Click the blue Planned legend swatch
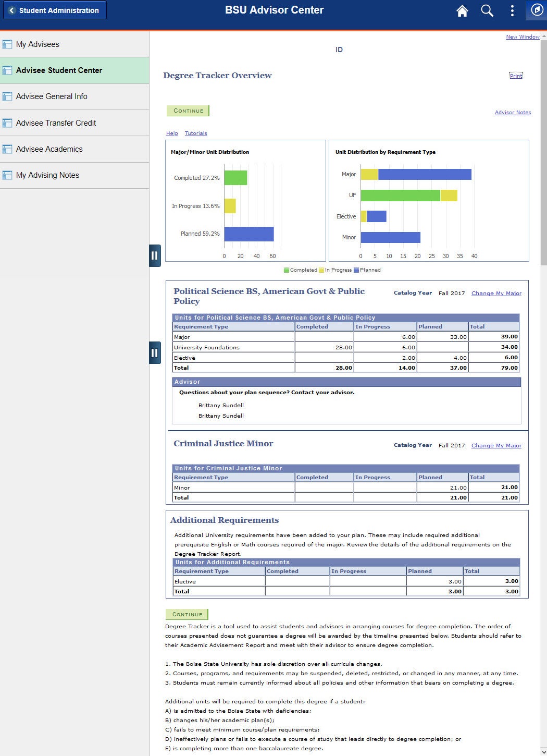 356,270
